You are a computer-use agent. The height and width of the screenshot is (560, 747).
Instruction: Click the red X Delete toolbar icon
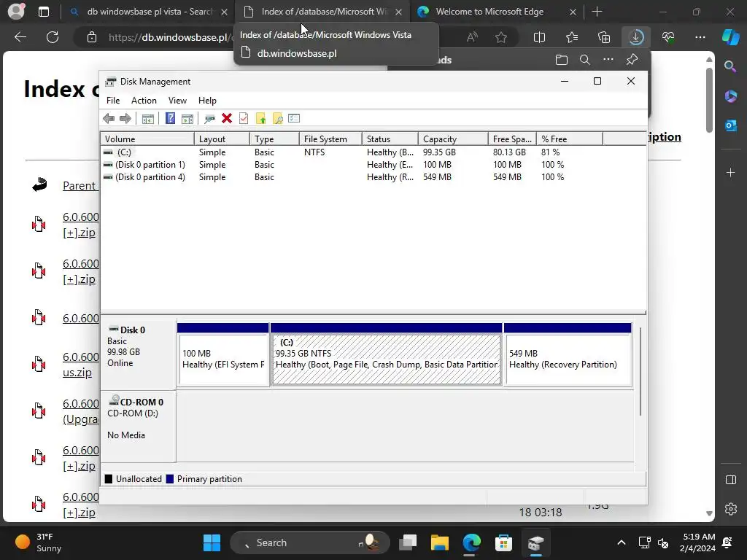[227, 119]
